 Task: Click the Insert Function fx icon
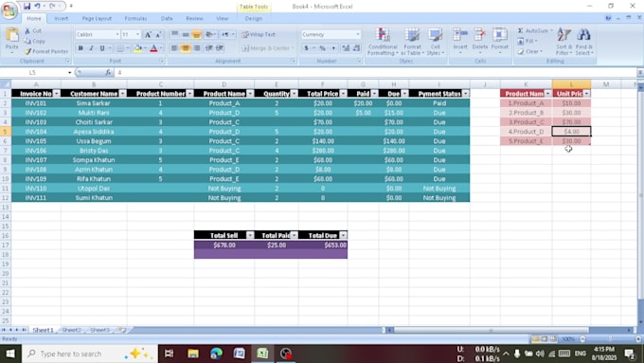(x=108, y=72)
